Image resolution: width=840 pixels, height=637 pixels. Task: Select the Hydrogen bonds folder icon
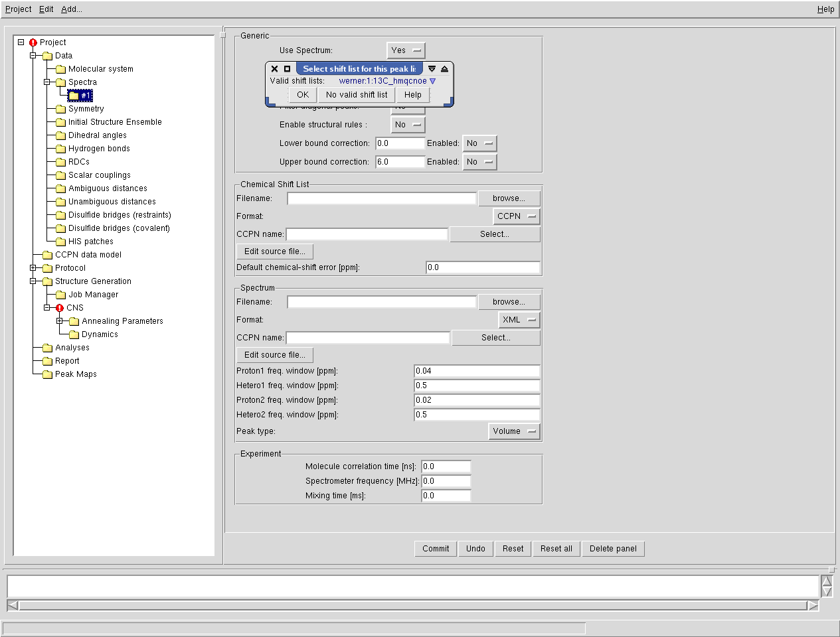60,149
